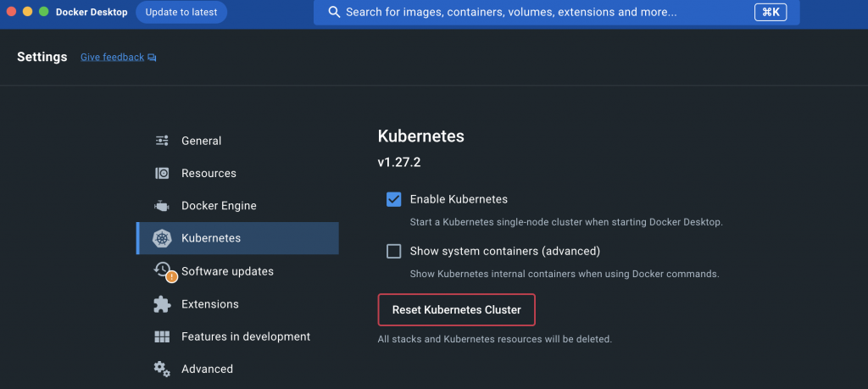Select Features in development tab
The image size is (868, 389).
(x=246, y=336)
